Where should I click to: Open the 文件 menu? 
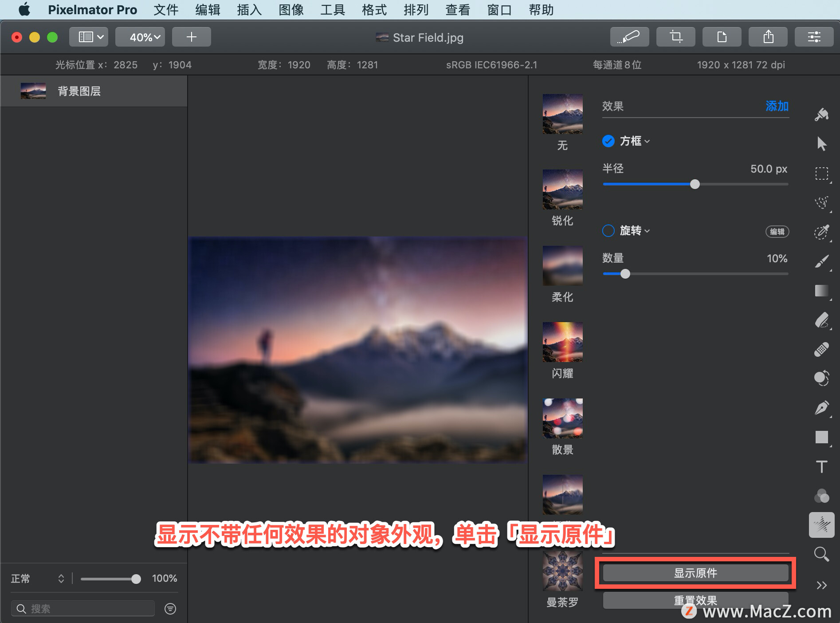pos(166,9)
